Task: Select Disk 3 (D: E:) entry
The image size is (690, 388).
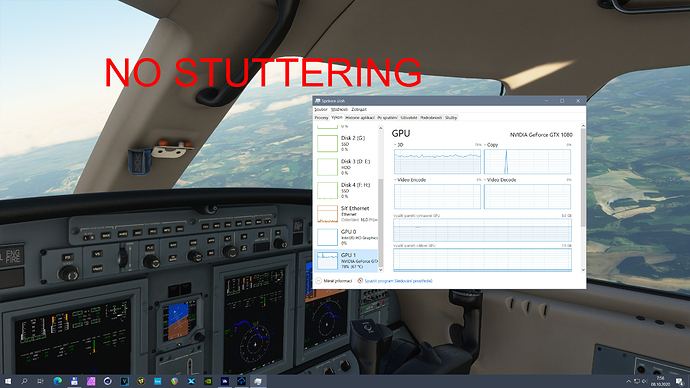Action: point(347,167)
